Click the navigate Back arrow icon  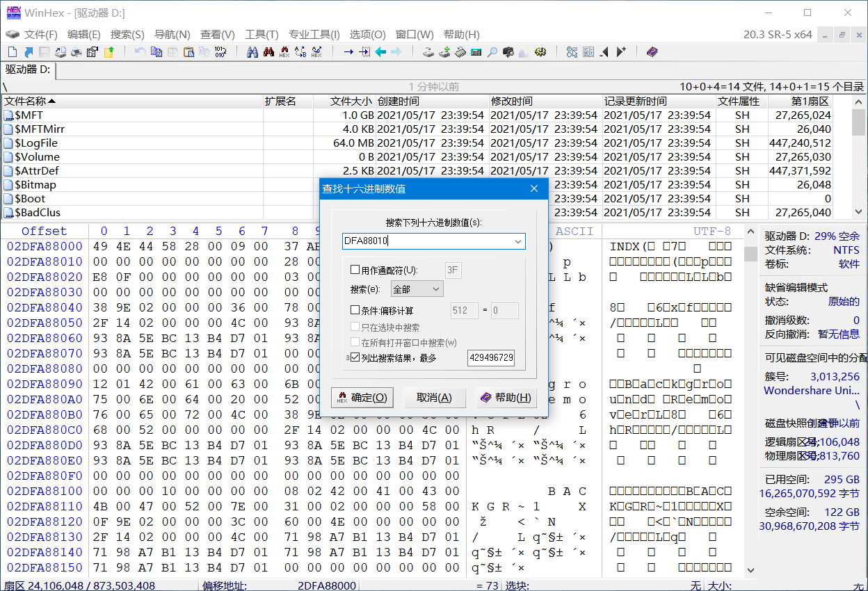click(380, 52)
